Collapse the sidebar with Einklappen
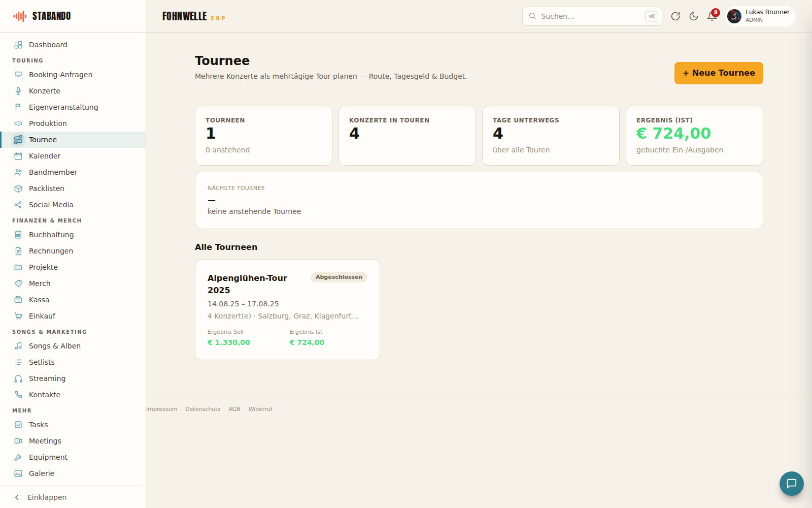The image size is (812, 508). click(73, 497)
